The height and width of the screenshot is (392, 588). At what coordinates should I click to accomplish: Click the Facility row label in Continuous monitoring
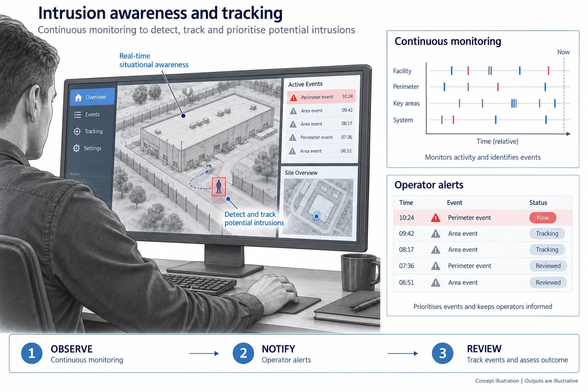[x=402, y=71]
